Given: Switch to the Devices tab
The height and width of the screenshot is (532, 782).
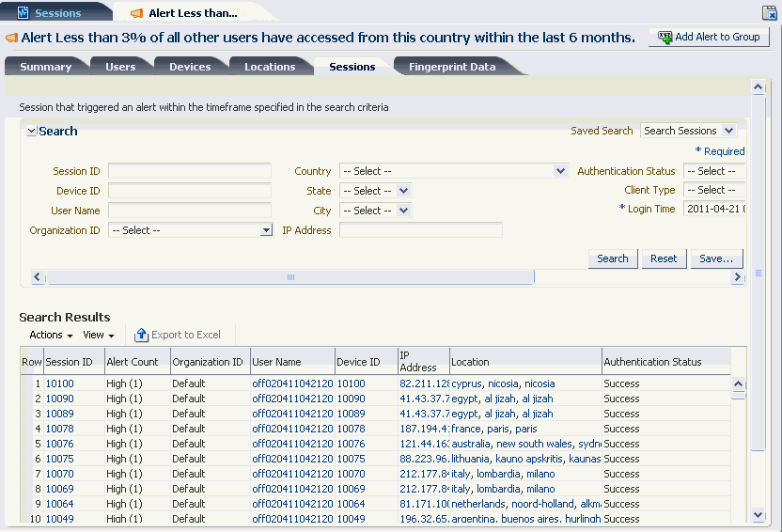Looking at the screenshot, I should [190, 67].
